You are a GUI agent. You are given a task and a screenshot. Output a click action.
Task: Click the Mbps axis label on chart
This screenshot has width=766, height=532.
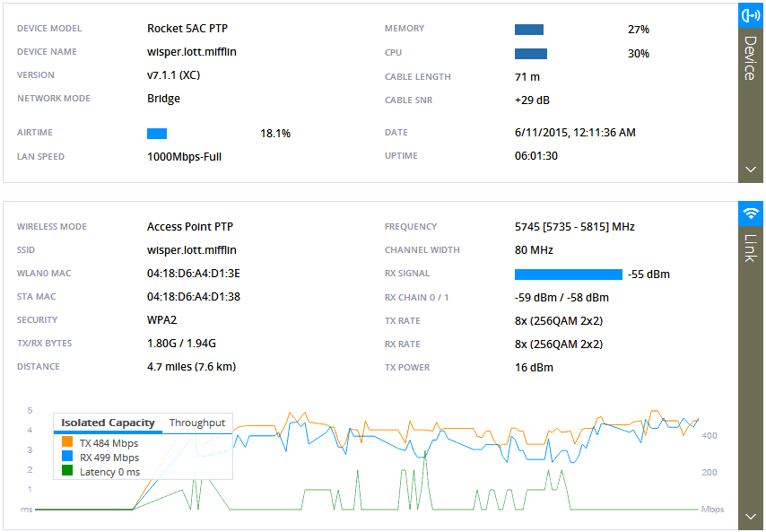click(712, 510)
